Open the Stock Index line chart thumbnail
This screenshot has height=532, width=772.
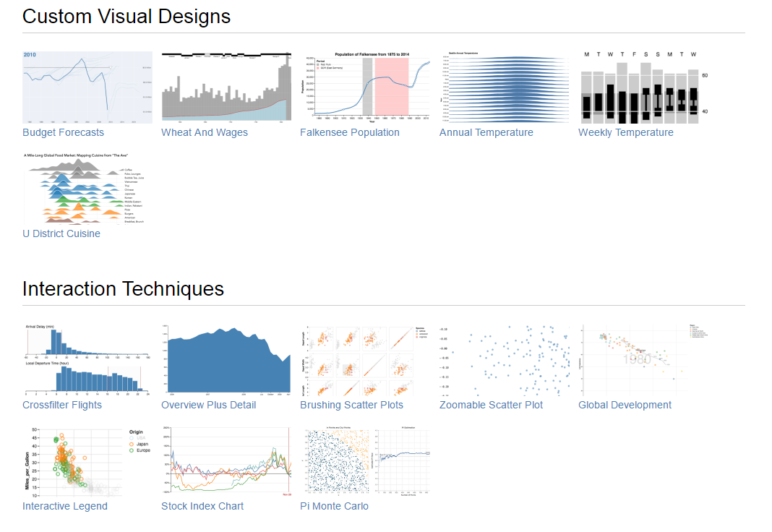[x=226, y=461]
